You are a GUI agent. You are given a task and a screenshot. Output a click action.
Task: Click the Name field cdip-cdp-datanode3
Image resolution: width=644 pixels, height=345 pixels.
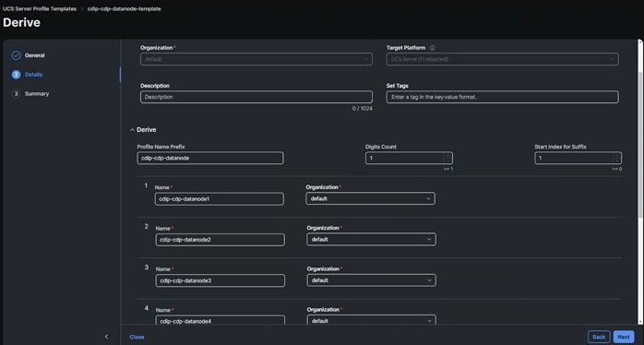click(221, 280)
